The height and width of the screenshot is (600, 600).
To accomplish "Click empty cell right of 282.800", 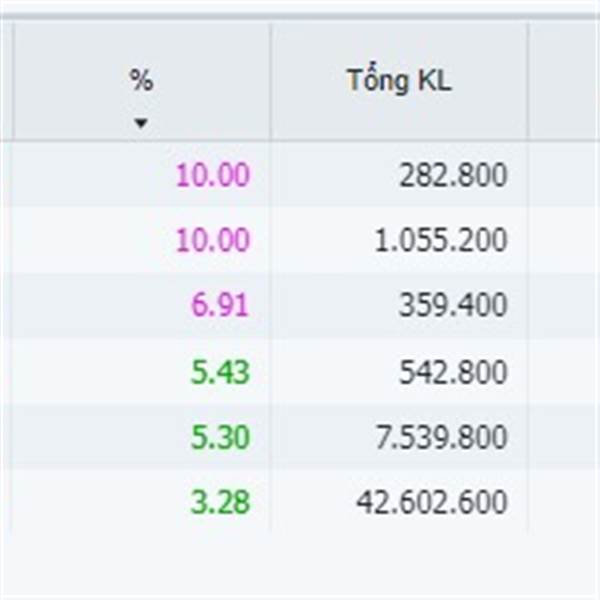I will click(564, 175).
